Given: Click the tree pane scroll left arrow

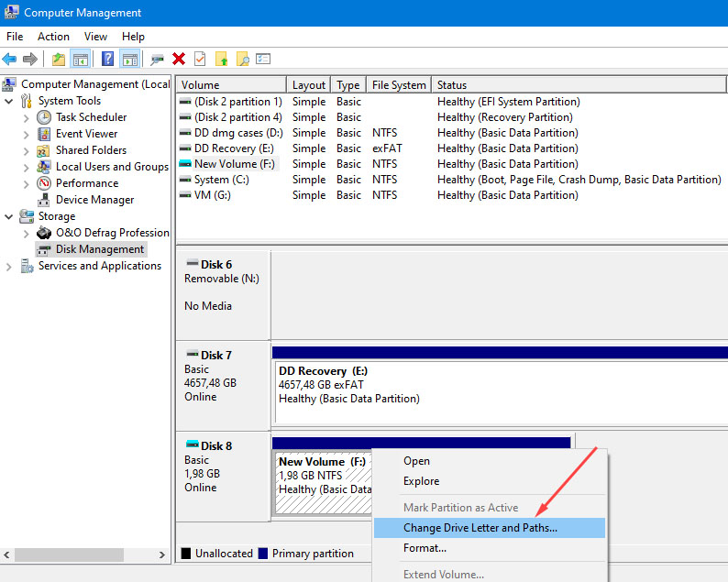Looking at the screenshot, I should tap(6, 555).
